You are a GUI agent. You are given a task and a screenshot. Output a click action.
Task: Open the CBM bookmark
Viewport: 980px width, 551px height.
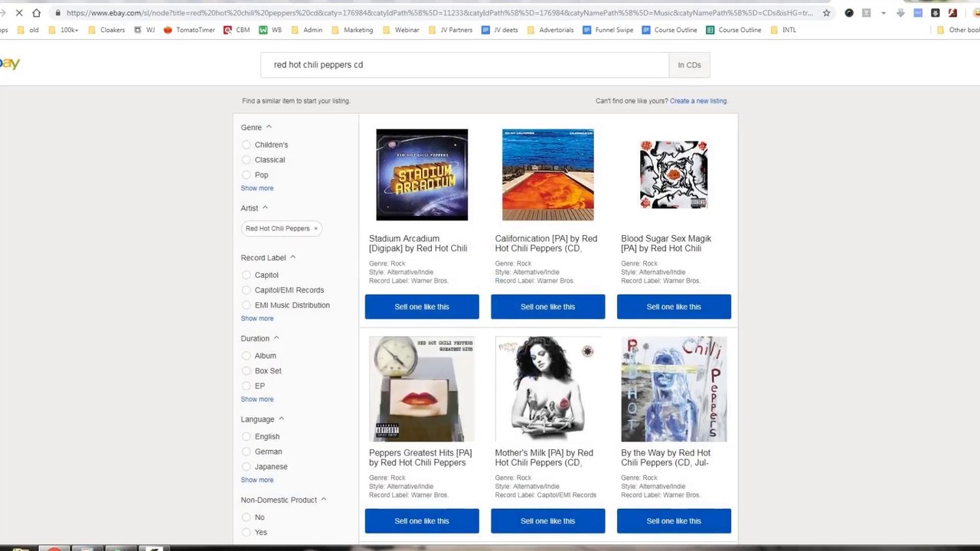pyautogui.click(x=237, y=30)
